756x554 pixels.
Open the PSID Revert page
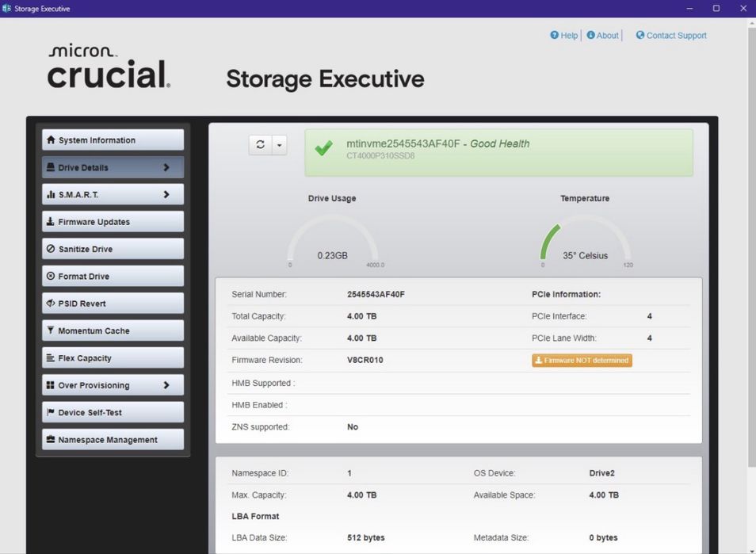point(113,304)
